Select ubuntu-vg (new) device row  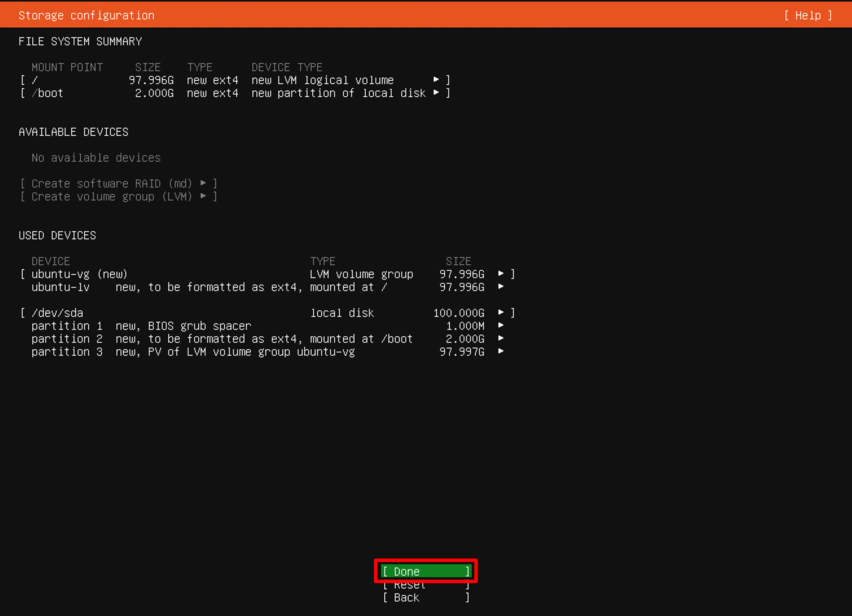click(x=268, y=274)
